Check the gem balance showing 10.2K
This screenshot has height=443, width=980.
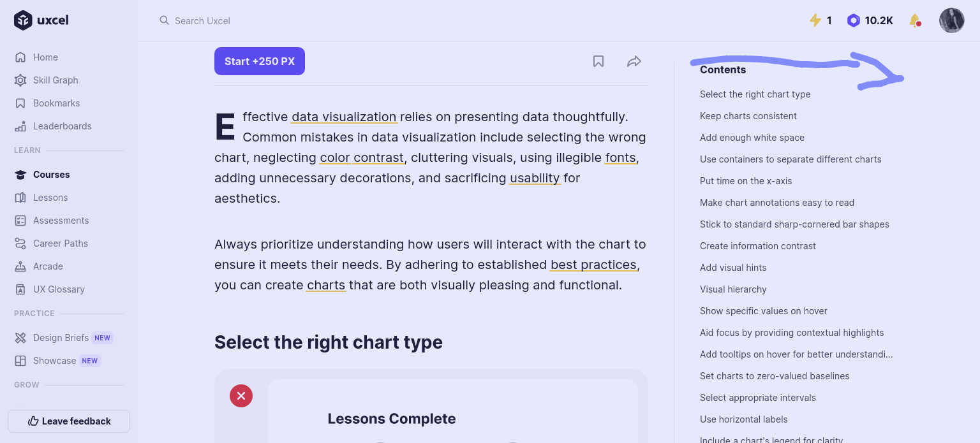click(x=870, y=20)
